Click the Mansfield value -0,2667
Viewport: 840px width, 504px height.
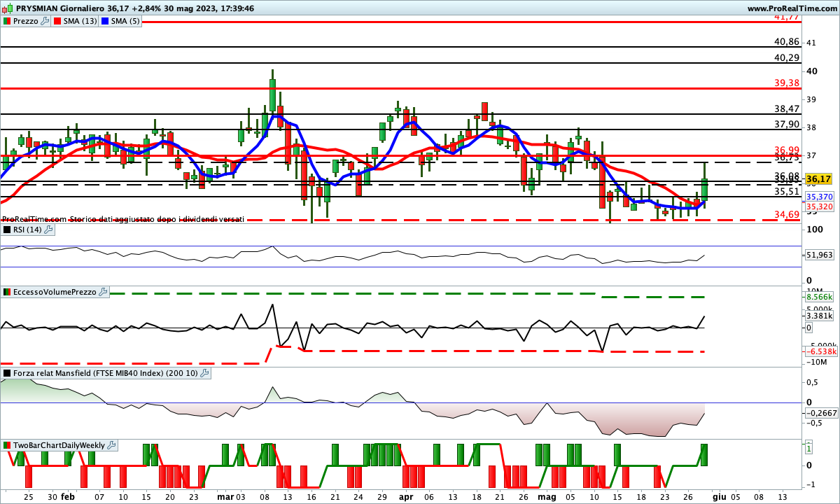pyautogui.click(x=822, y=413)
